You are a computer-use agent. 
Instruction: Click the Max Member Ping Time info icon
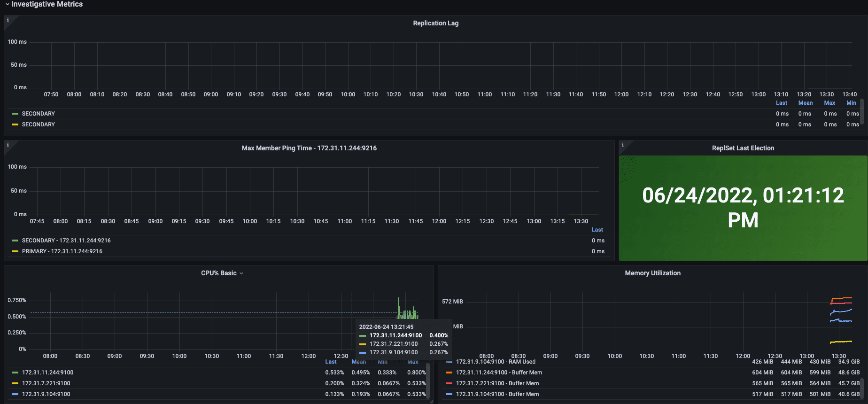pos(8,145)
